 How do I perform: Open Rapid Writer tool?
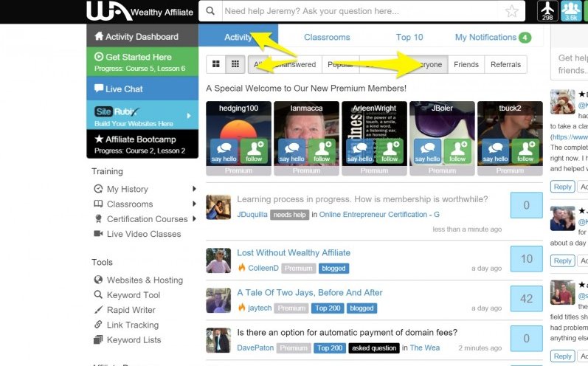125,310
